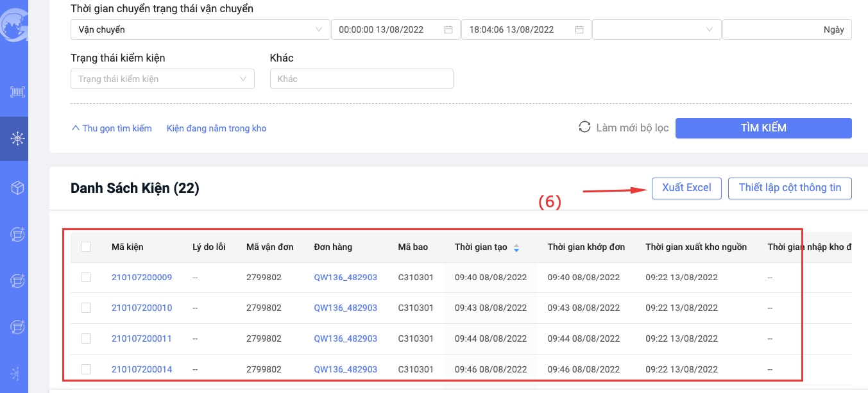Screen dimensions: 868x393
Task: Click the refresh icon beside Làm mới bộ lọc
Action: 584,127
